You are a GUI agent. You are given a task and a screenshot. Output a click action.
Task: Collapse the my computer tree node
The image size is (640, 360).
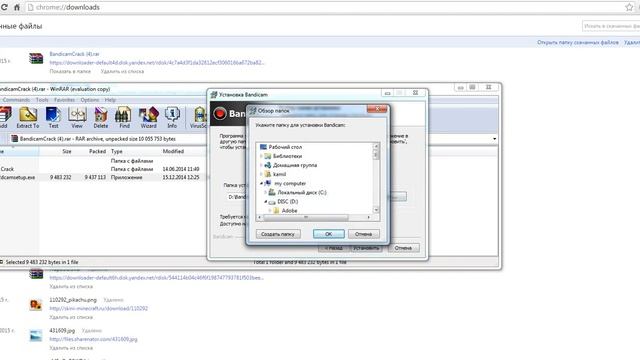point(261,184)
